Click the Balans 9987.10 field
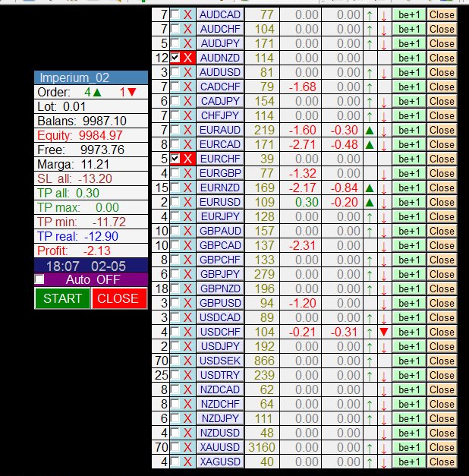The height and width of the screenshot is (476, 469). pyautogui.click(x=91, y=121)
